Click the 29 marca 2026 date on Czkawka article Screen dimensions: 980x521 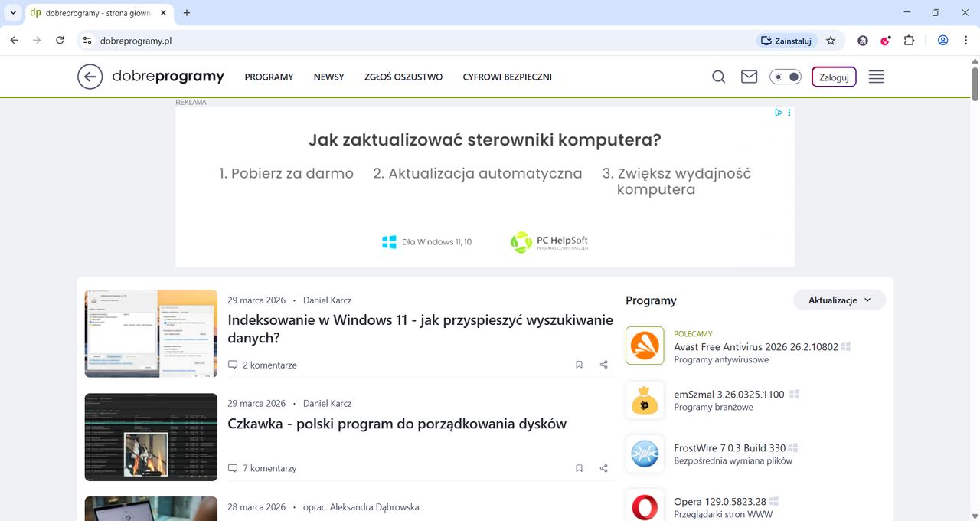256,403
